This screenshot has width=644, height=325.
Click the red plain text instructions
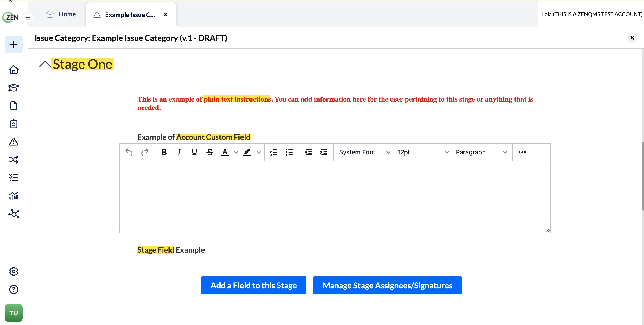335,103
